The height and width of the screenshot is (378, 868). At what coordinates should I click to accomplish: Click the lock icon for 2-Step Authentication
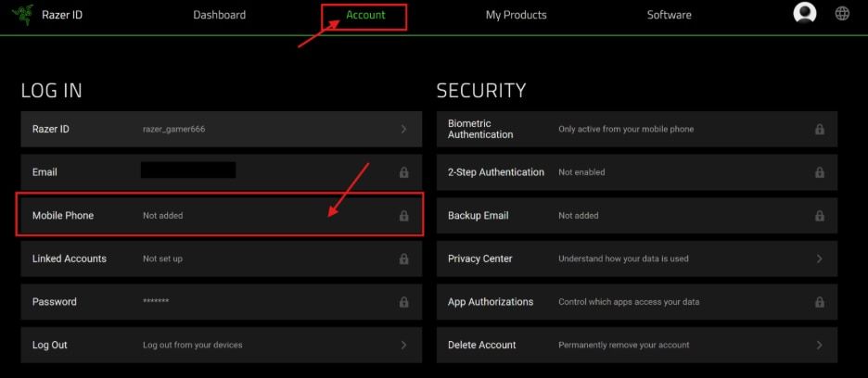coord(819,172)
